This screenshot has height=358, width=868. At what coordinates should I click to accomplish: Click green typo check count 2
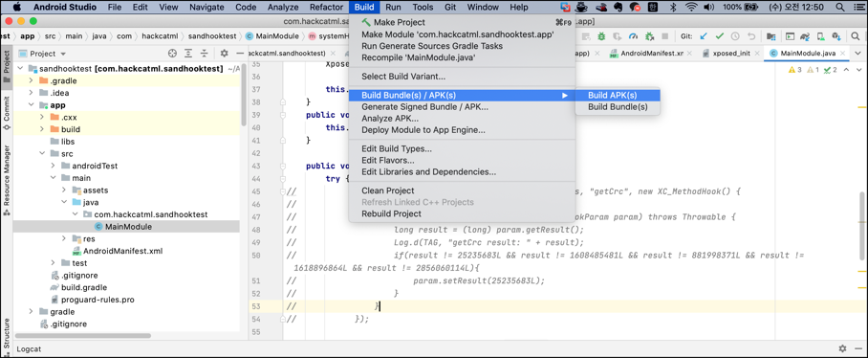(x=831, y=70)
